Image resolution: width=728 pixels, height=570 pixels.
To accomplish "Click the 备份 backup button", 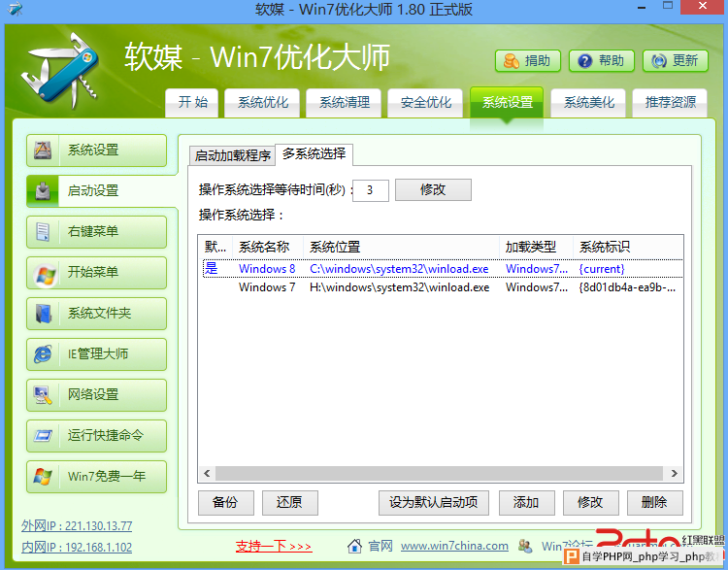I will point(225,503).
